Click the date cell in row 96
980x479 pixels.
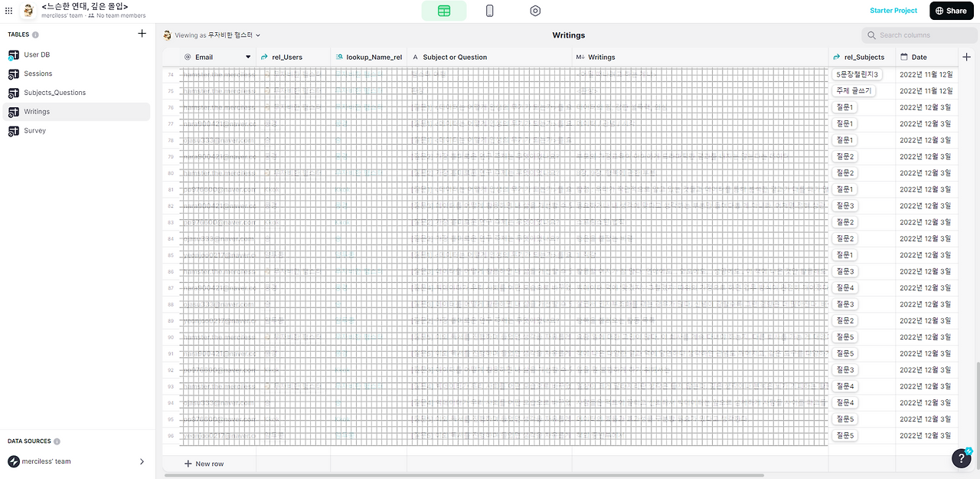[926, 435]
